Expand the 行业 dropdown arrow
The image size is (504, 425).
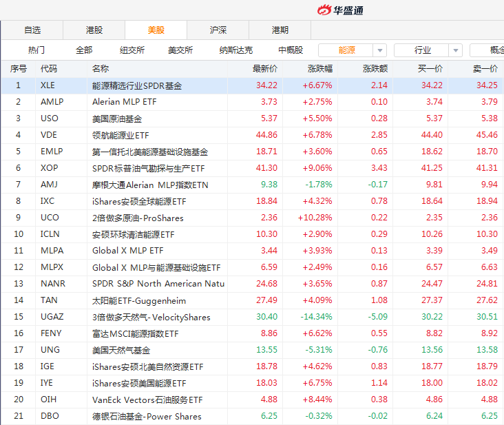pyautogui.click(x=456, y=50)
